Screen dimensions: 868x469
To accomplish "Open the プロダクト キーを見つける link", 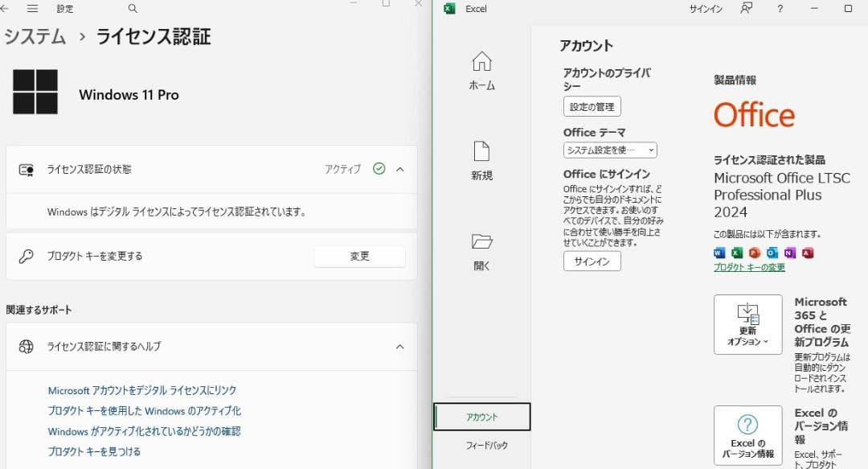I will point(94,452).
